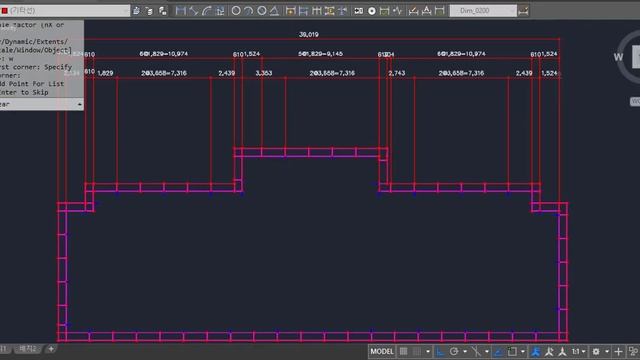
Task: Open the Dimension Style manager icon
Action: point(523,11)
